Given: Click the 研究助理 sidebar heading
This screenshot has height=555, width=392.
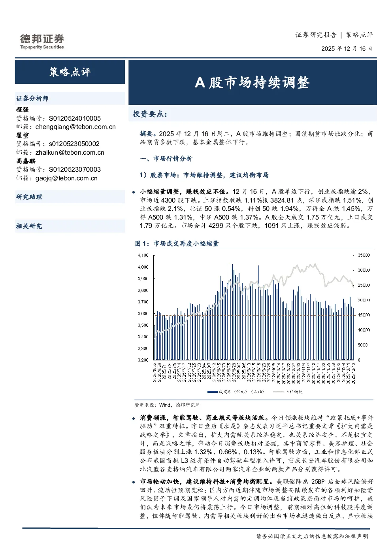Looking at the screenshot, I should coord(29,197).
